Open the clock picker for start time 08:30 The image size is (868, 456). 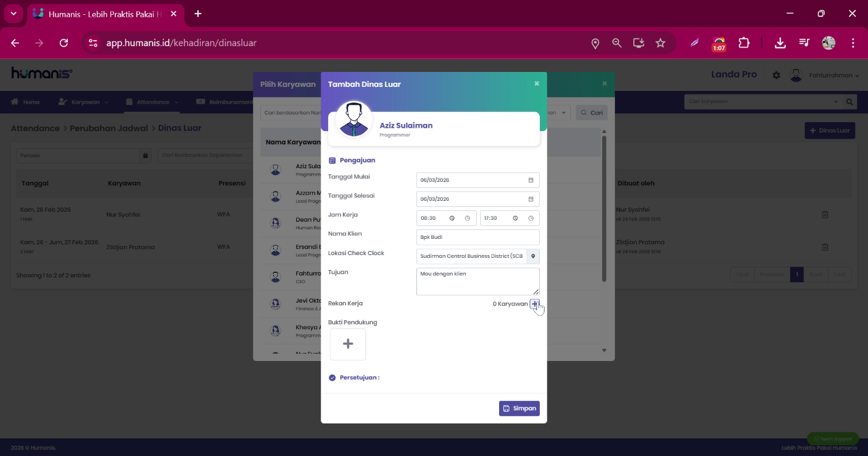point(467,218)
